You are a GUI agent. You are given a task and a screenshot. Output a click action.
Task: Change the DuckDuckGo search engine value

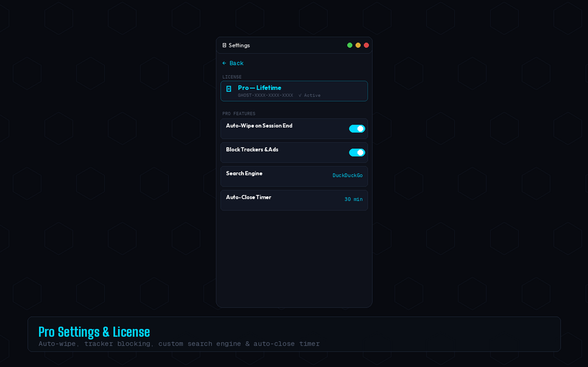pos(348,175)
